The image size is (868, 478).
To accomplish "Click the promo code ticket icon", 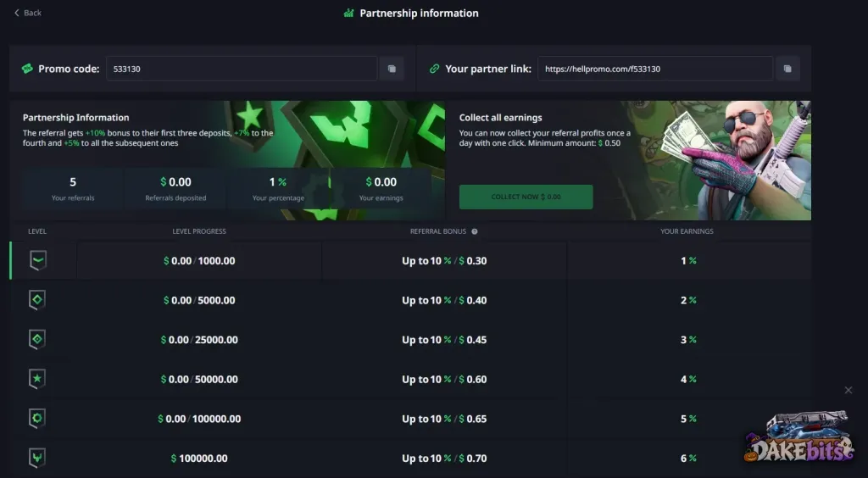I will (x=27, y=69).
